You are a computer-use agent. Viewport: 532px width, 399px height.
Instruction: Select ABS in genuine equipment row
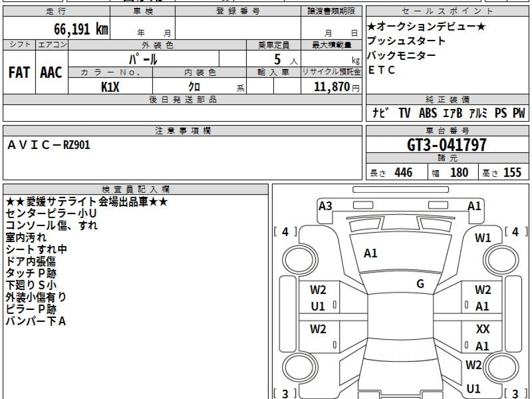pos(428,113)
